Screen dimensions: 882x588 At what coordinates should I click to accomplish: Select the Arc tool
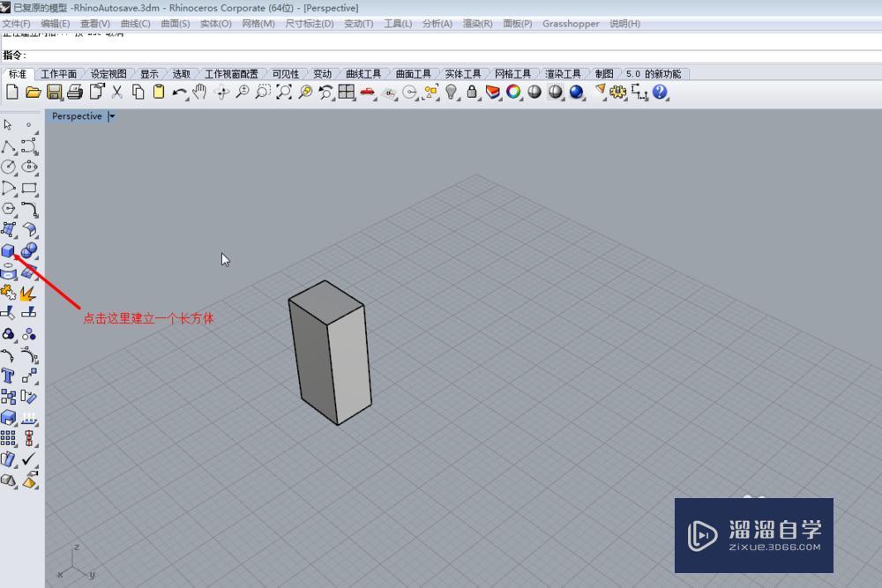[9, 189]
